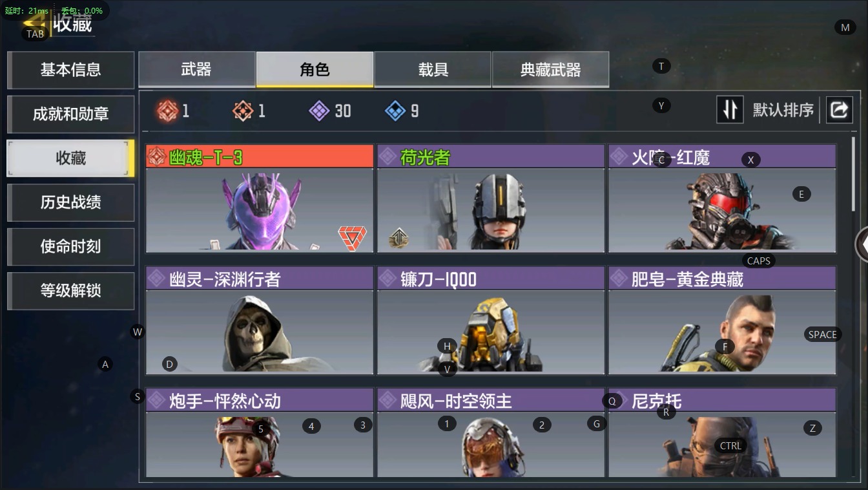Viewport: 868px width, 490px height.
Task: Open the 典藏武器 tab
Action: coord(550,70)
